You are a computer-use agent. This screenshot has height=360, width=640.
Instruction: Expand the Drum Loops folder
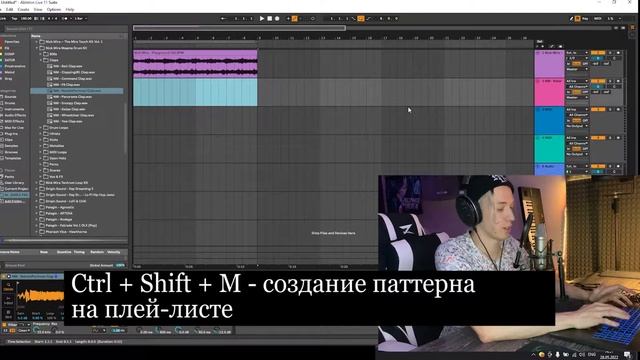tap(41, 127)
